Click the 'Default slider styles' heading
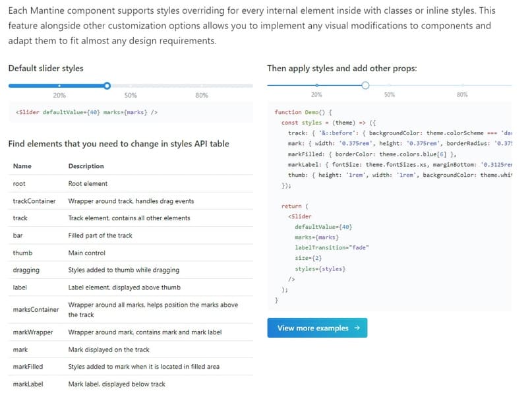 click(45, 68)
